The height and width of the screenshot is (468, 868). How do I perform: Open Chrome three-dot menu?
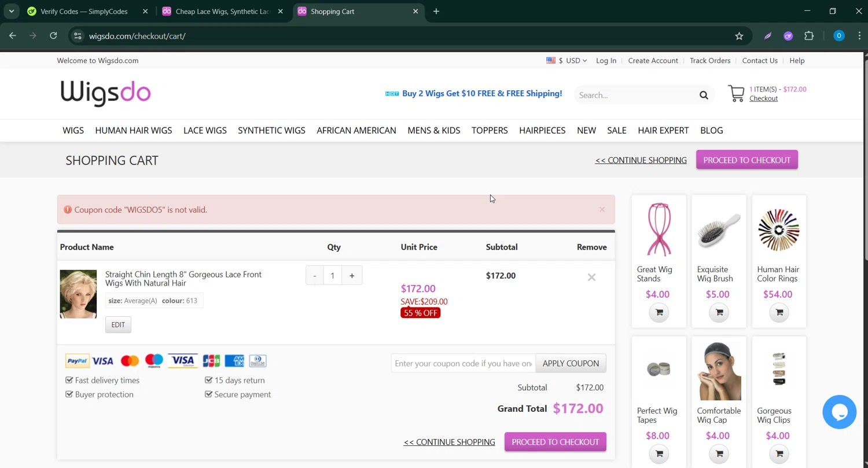point(859,36)
